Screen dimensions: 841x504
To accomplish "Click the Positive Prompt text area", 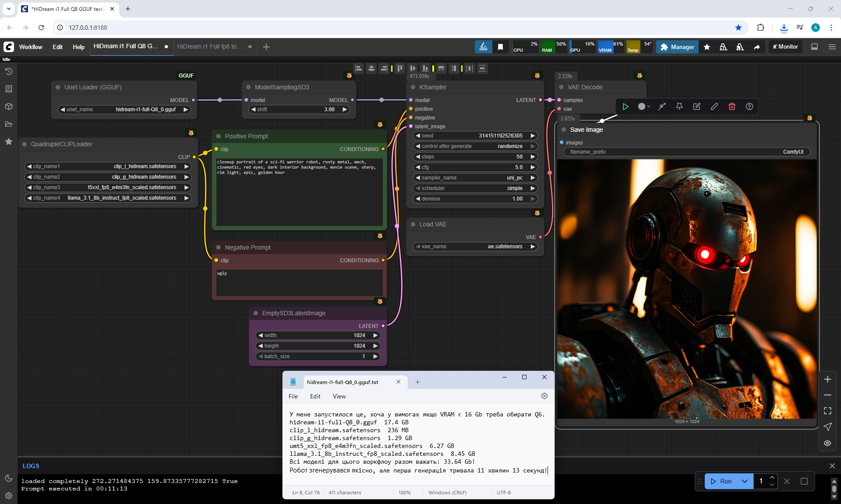I will coord(299,193).
